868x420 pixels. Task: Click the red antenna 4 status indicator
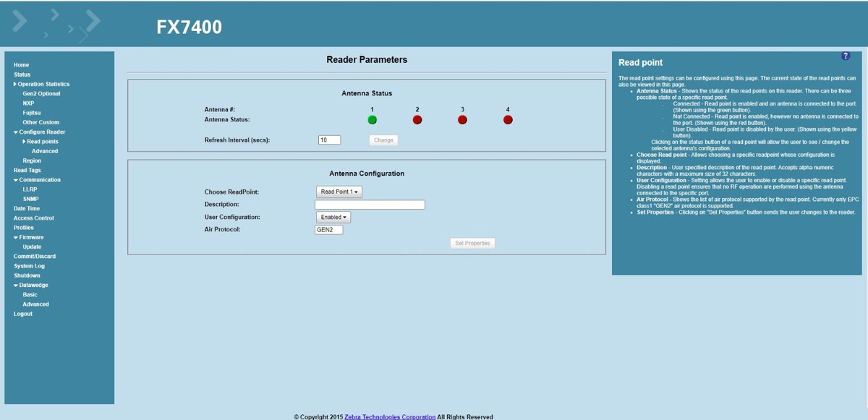click(x=508, y=120)
